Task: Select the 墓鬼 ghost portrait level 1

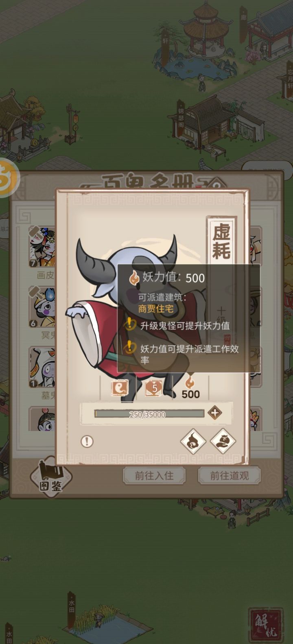Action: click(42, 367)
